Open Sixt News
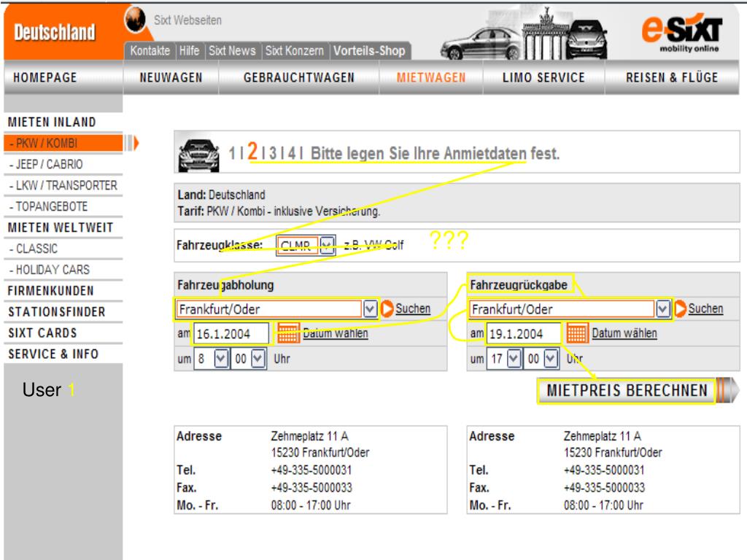This screenshot has width=747, height=560. (x=232, y=50)
